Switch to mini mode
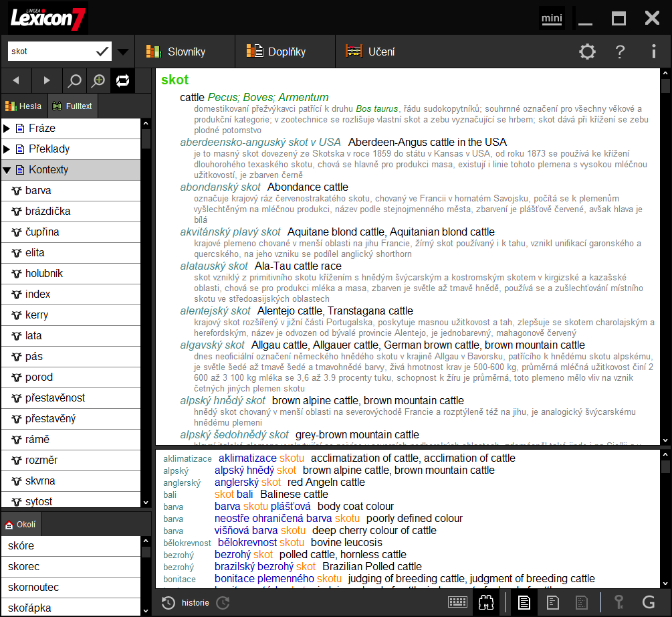 click(x=552, y=19)
